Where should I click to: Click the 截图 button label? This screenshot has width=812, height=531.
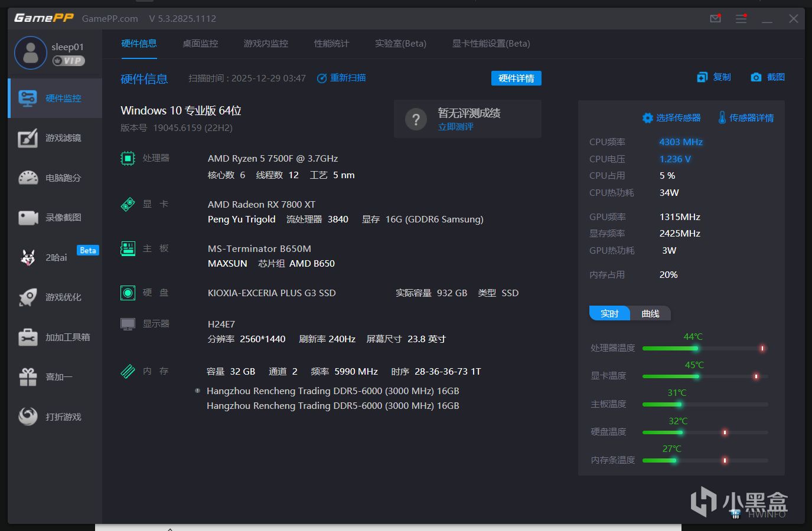pyautogui.click(x=776, y=77)
